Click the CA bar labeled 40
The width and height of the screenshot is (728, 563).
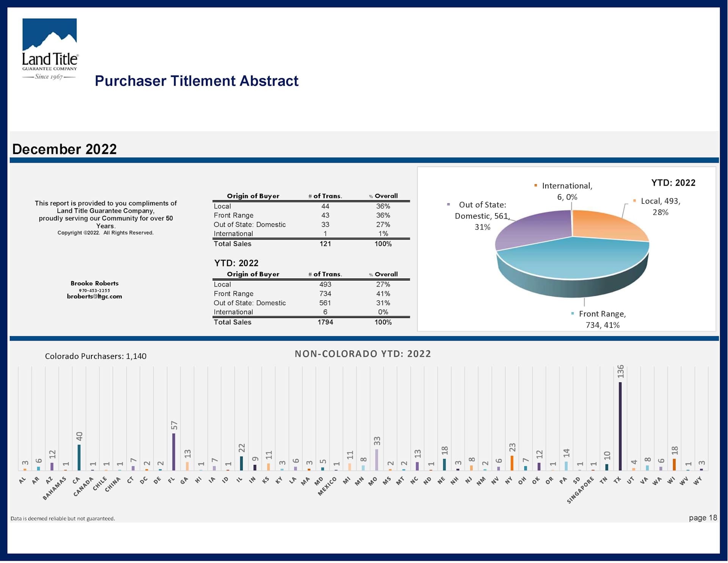tap(79, 457)
